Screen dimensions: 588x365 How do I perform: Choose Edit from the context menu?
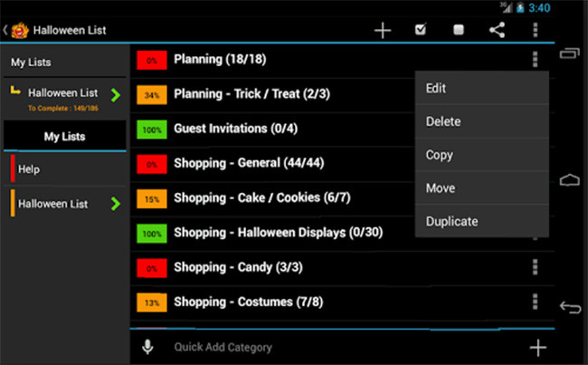436,88
